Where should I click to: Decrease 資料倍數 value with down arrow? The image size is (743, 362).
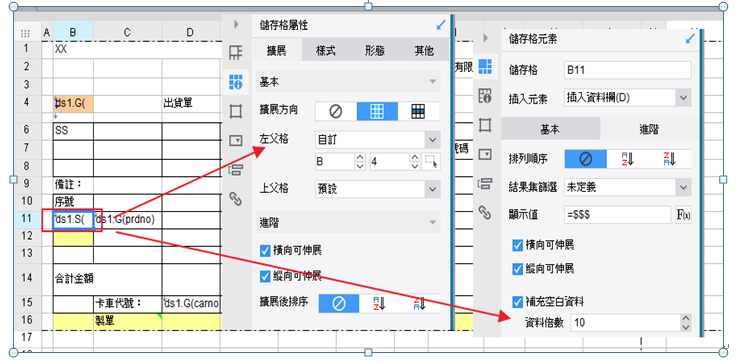tap(686, 327)
